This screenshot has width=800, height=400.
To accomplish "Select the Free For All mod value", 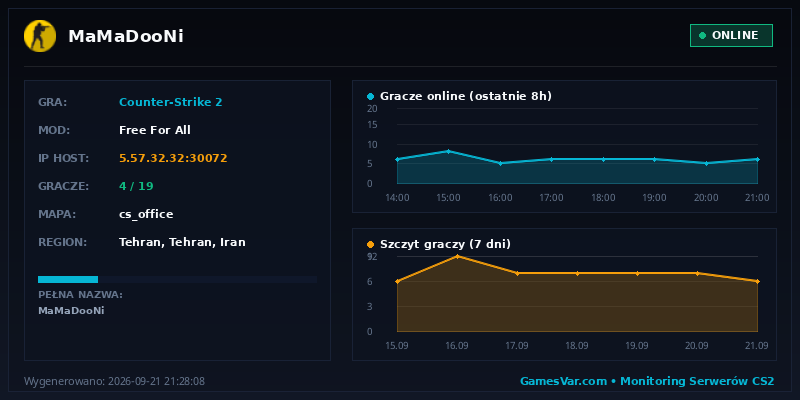I will coord(155,130).
